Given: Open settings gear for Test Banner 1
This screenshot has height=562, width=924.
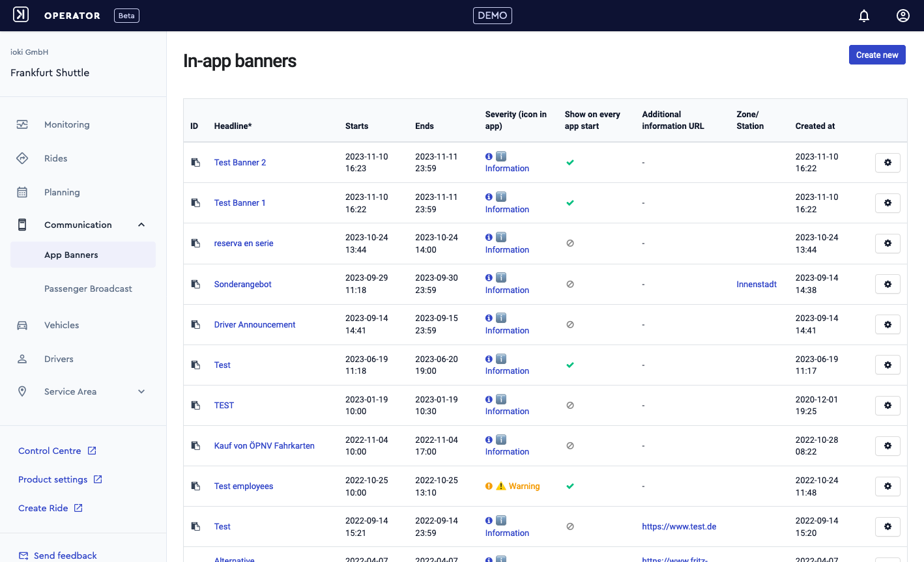Looking at the screenshot, I should click(888, 203).
